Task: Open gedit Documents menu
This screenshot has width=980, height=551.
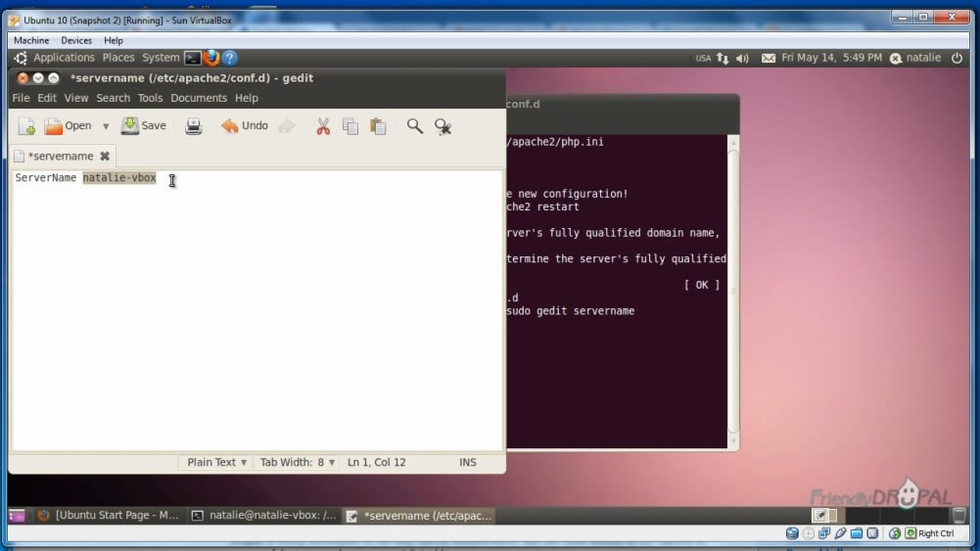Action: pos(199,98)
